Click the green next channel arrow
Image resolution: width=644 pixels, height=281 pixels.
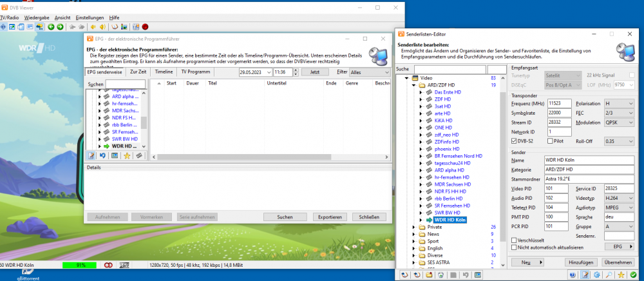click(x=60, y=26)
